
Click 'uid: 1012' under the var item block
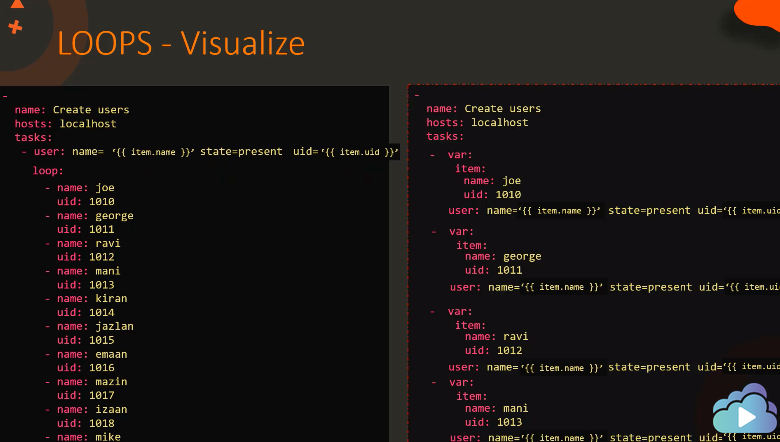point(493,351)
